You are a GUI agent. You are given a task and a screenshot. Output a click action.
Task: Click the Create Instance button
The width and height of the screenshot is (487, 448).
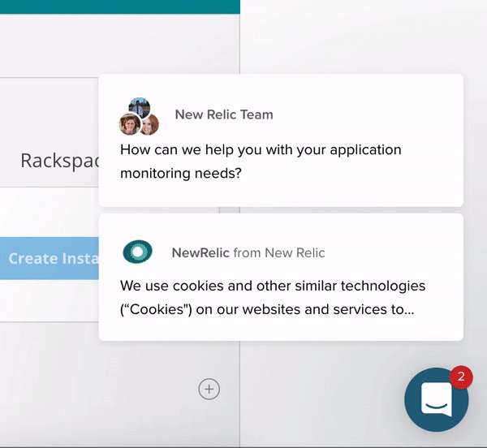(x=50, y=258)
